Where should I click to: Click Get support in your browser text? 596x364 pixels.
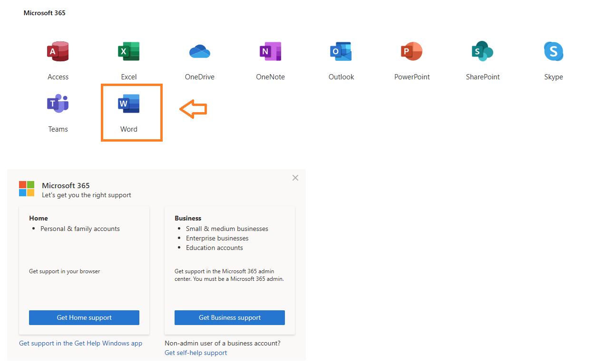tap(65, 271)
